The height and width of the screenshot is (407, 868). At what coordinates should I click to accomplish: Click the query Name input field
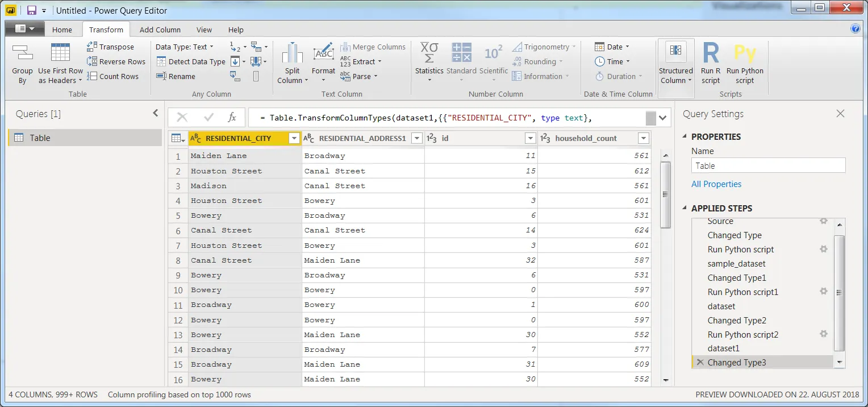[x=768, y=166]
